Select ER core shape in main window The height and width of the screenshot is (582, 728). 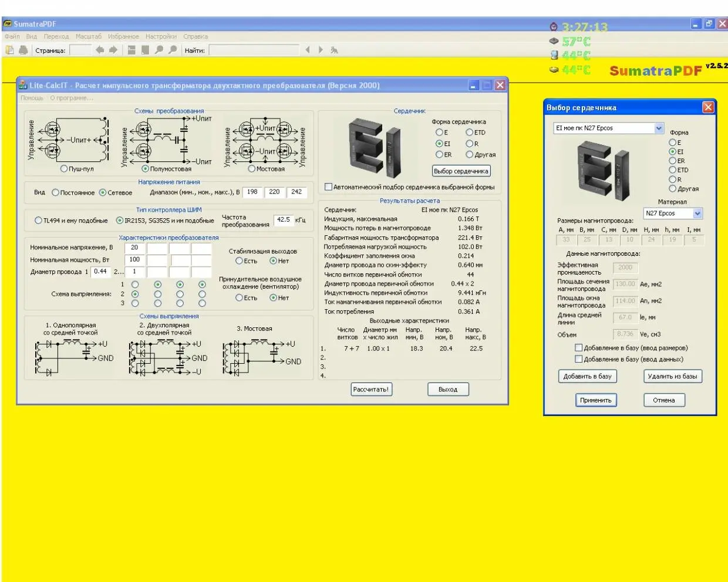pos(439,154)
